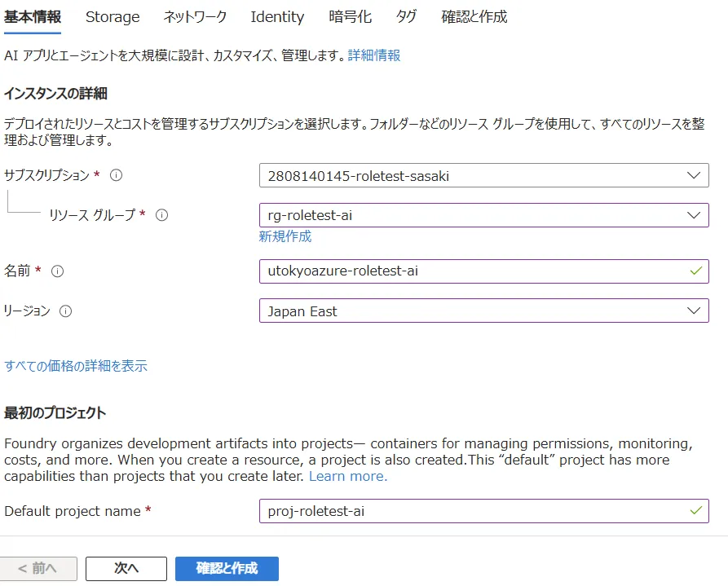Expand the リソース グループ dropdown
728x586 pixels.
483,215
